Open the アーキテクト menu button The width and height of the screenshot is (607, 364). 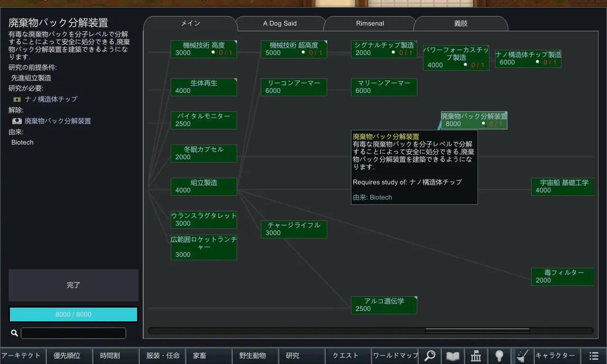point(23,355)
